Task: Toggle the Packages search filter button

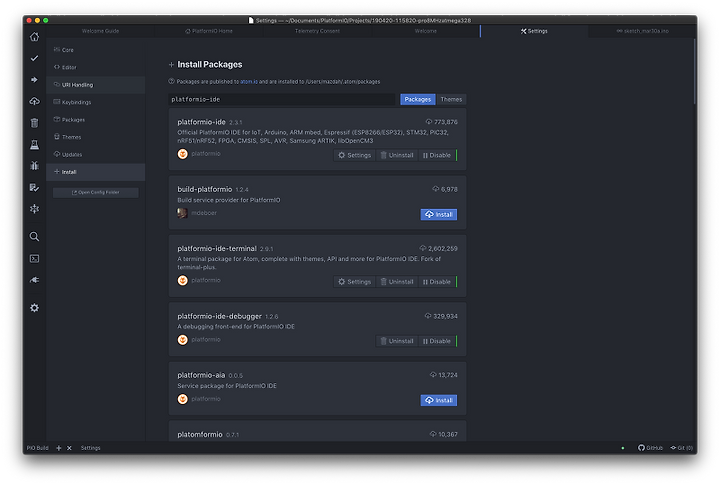Action: point(418,100)
